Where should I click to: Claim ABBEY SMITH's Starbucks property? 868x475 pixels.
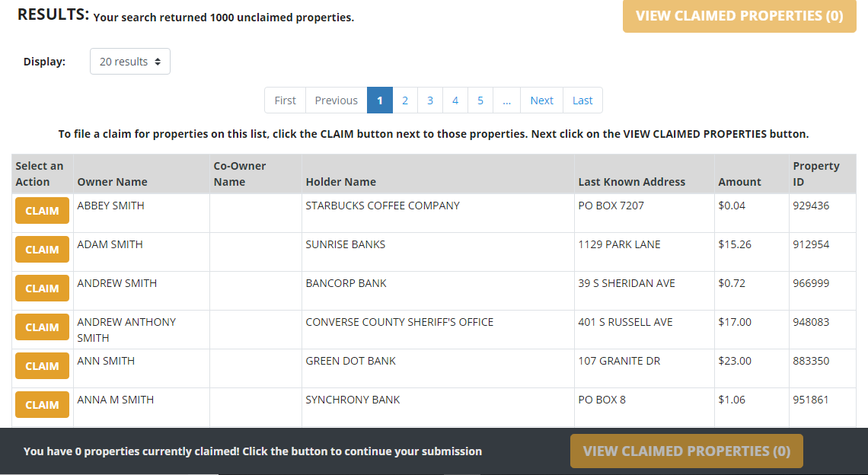coord(42,210)
